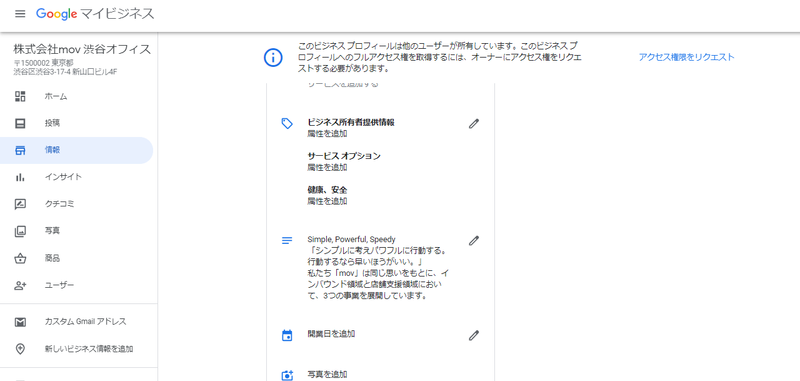Image resolution: width=800 pixels, height=381 pixels.
Task: Open the hamburger main menu
Action: [x=20, y=14]
